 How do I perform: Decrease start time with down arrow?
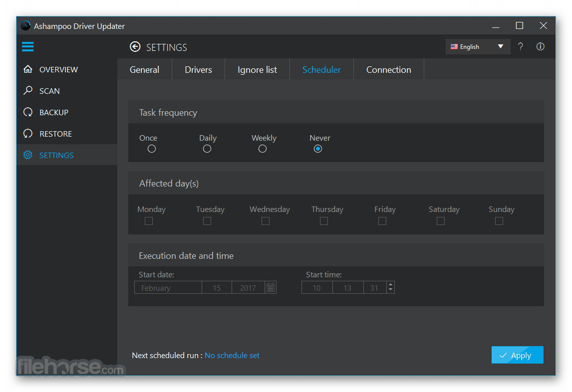click(x=390, y=290)
